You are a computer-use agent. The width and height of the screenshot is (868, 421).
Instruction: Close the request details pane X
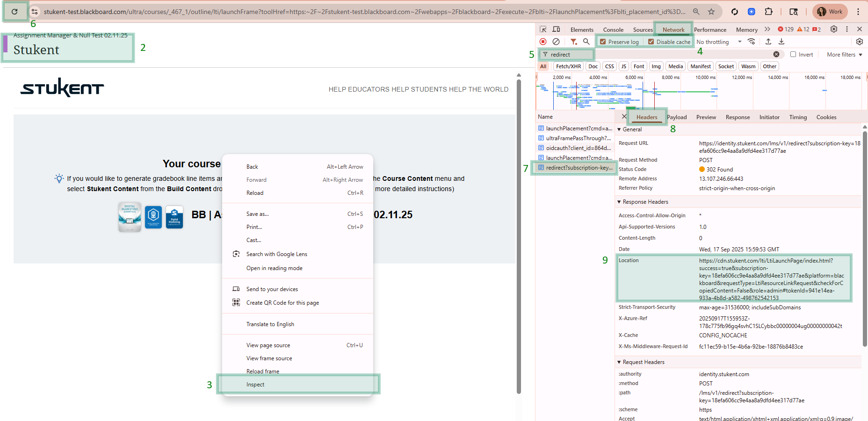coord(624,116)
